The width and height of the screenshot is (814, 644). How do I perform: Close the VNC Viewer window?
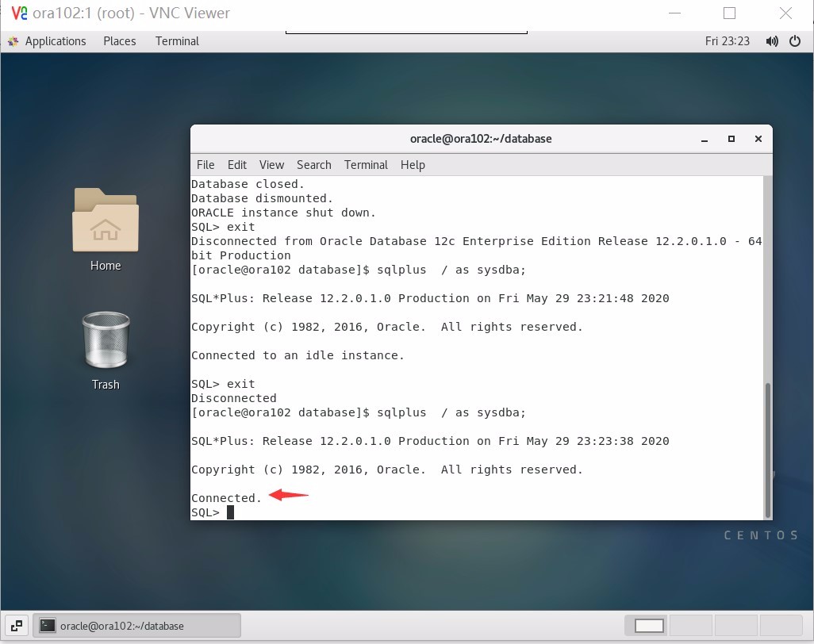pos(785,13)
